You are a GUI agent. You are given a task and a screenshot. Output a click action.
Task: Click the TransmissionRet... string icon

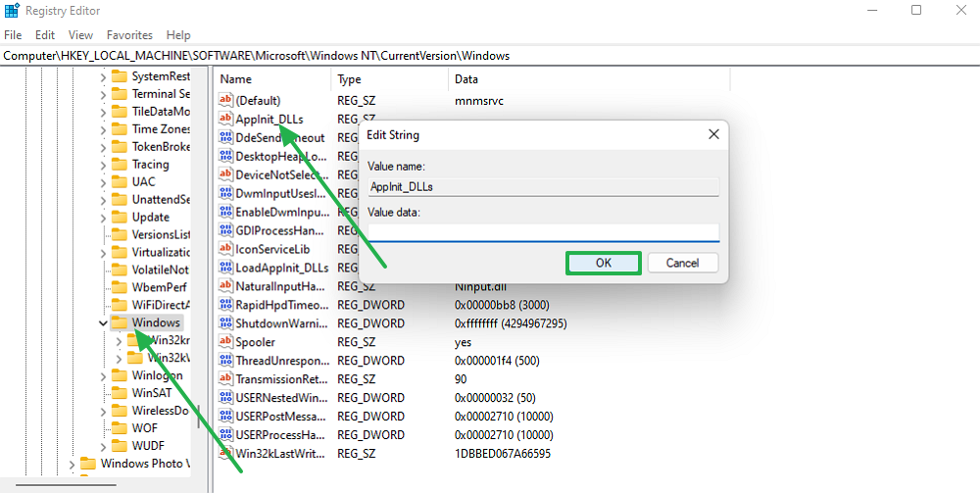(225, 378)
